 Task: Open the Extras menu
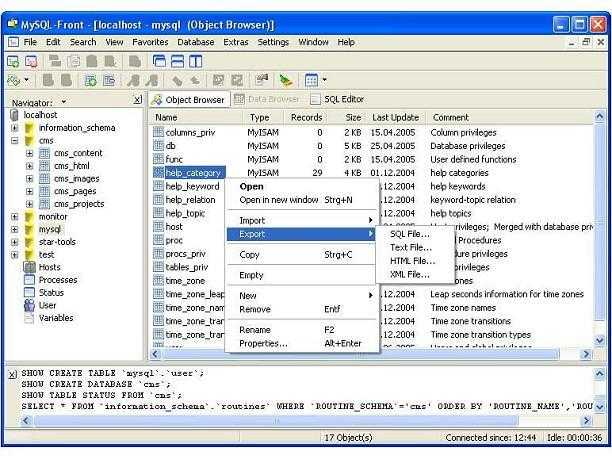pyautogui.click(x=236, y=42)
